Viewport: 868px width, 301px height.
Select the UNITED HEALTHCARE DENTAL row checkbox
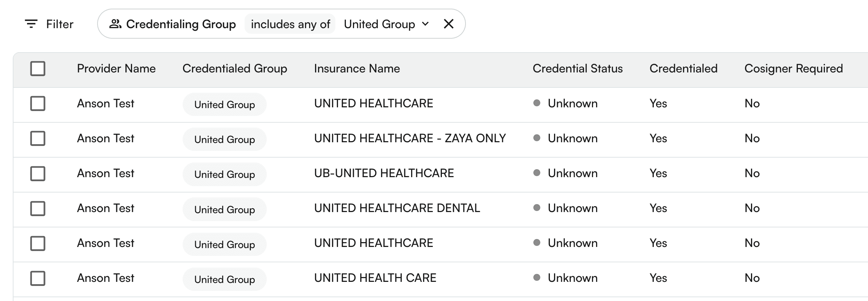click(38, 208)
